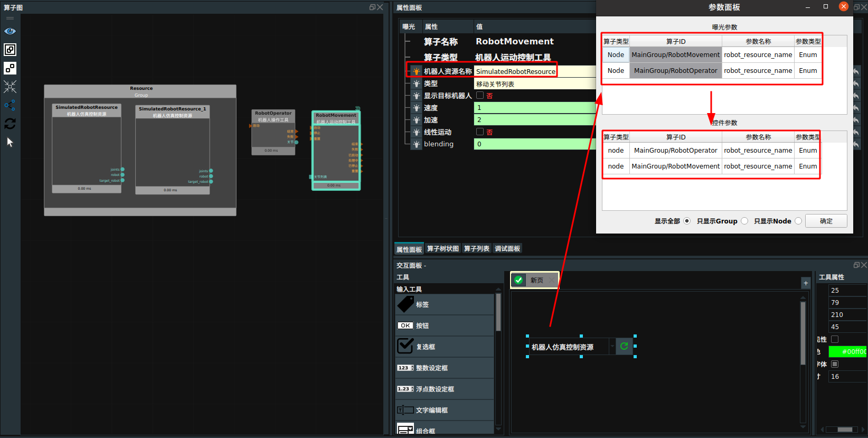Screen dimensions: 868x438
Task: Select the RobotMovement node in the graph
Action: [336, 151]
